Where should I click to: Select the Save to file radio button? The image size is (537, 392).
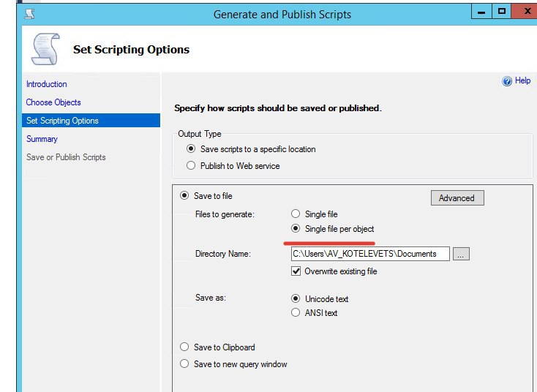tap(184, 196)
